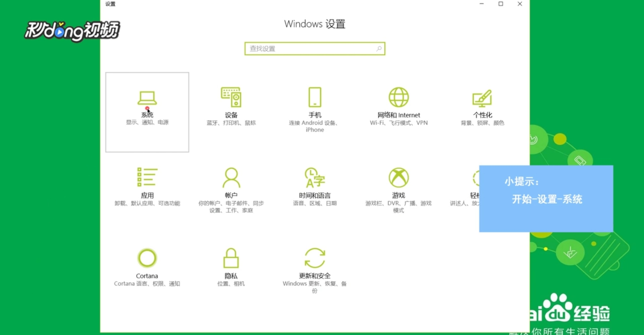Open the 应用 list icon
The width and height of the screenshot is (644, 335).
(147, 177)
